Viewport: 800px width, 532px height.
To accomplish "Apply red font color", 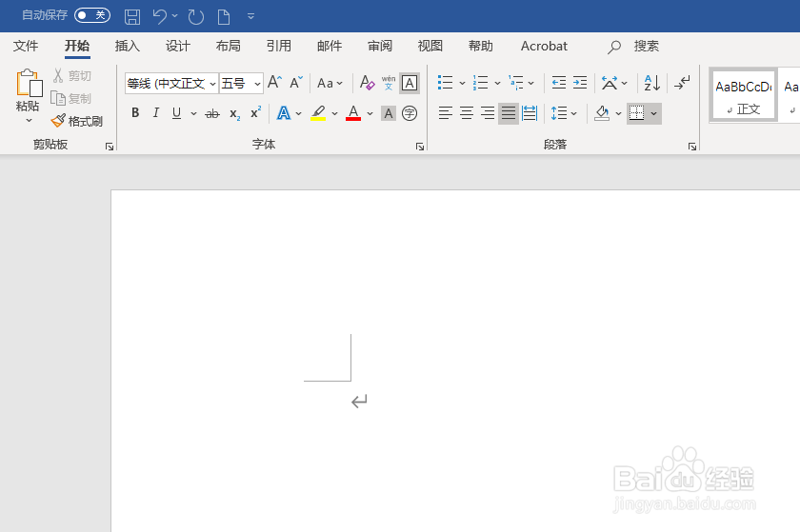I will pyautogui.click(x=353, y=112).
